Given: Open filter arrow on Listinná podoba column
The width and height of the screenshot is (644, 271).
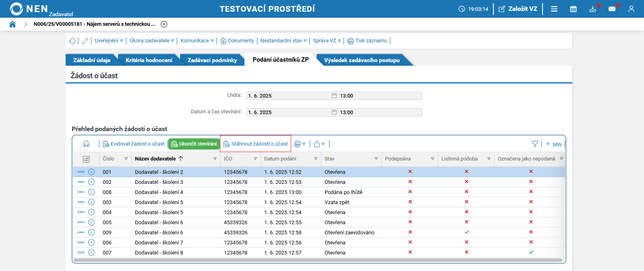Looking at the screenshot, I should (489, 159).
